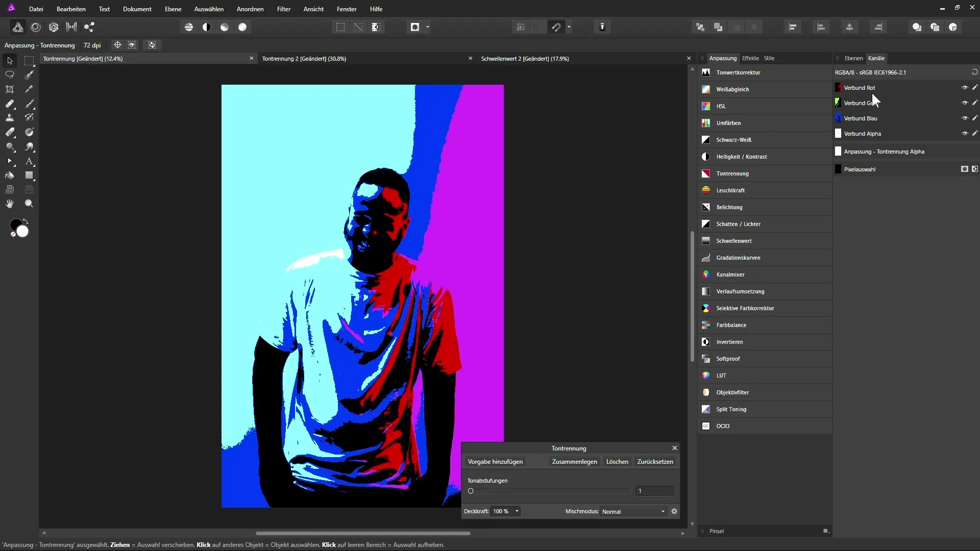Toggle visibility of Verbund Grün channel
This screenshot has width=980, height=551.
click(965, 103)
